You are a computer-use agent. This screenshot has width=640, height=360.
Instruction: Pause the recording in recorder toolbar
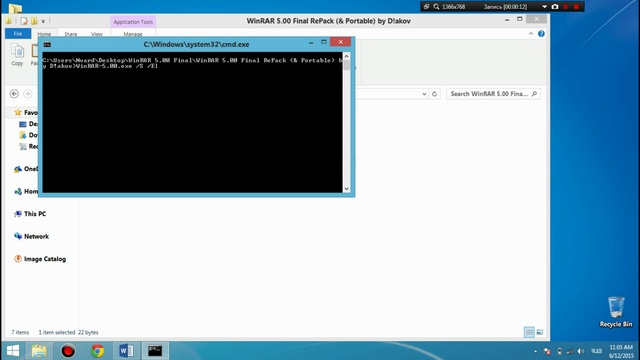pos(566,7)
